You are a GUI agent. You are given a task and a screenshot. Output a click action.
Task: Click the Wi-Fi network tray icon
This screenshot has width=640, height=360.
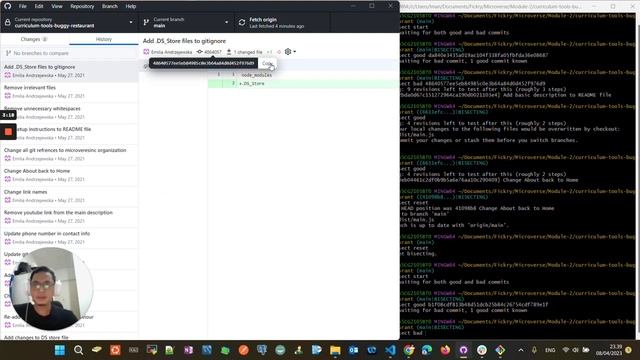(566, 350)
